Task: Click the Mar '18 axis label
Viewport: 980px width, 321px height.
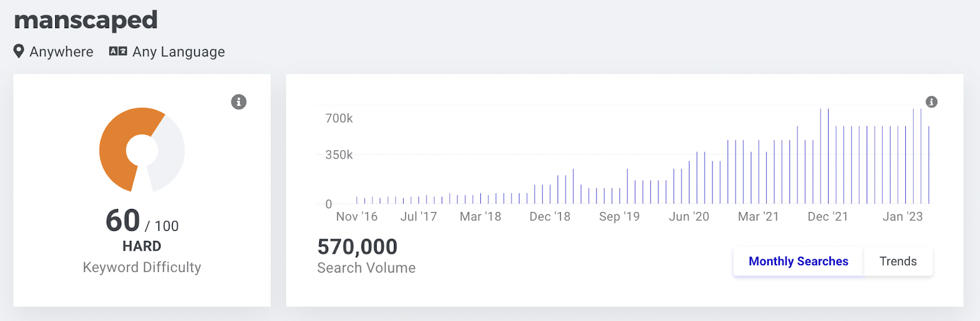Action: (480, 217)
